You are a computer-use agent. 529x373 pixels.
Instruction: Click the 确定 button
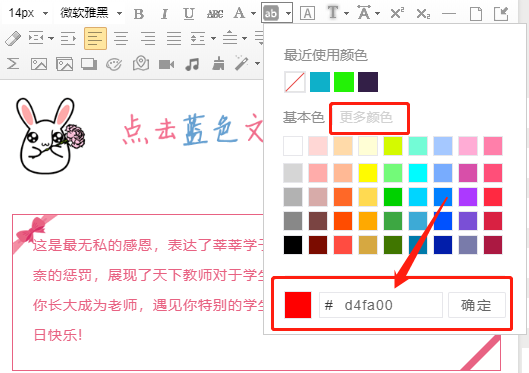point(476,305)
